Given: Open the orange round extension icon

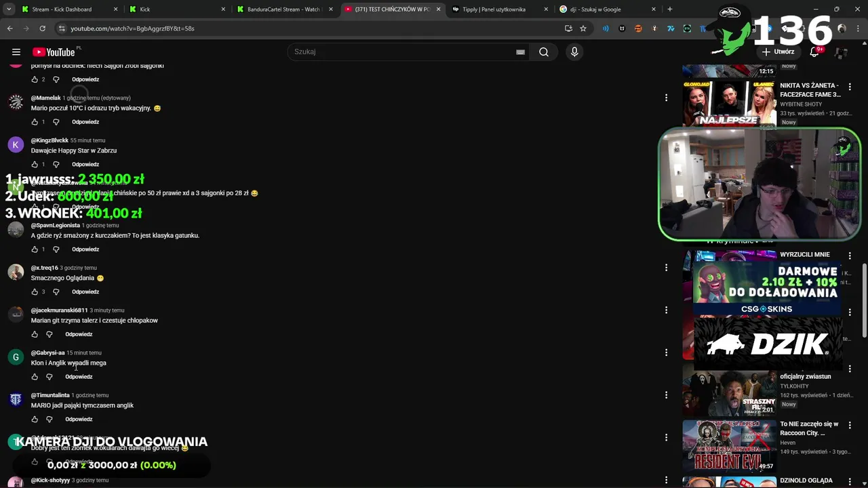Looking at the screenshot, I should pyautogui.click(x=638, y=28).
